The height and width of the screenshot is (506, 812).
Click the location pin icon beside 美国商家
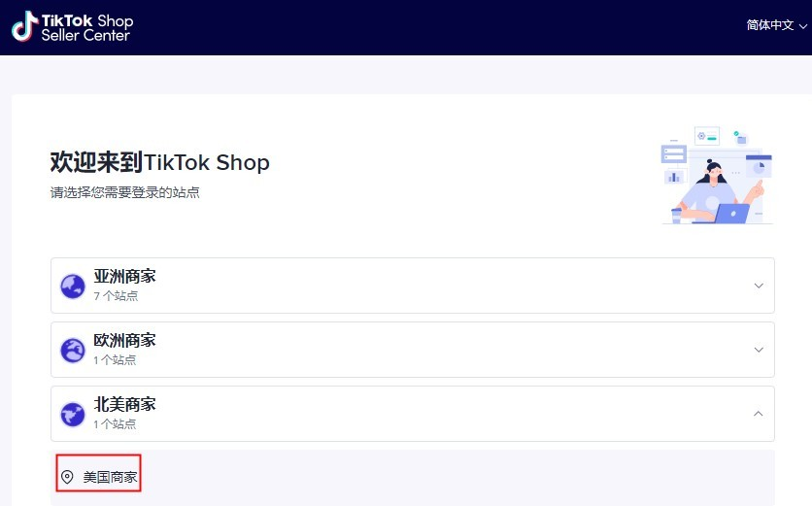(67, 477)
